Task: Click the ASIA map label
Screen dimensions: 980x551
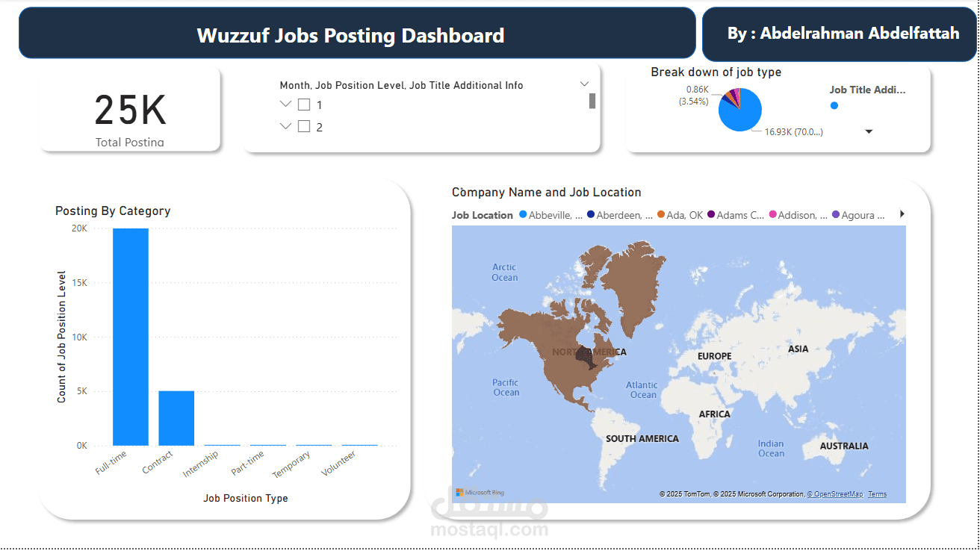Action: 798,349
